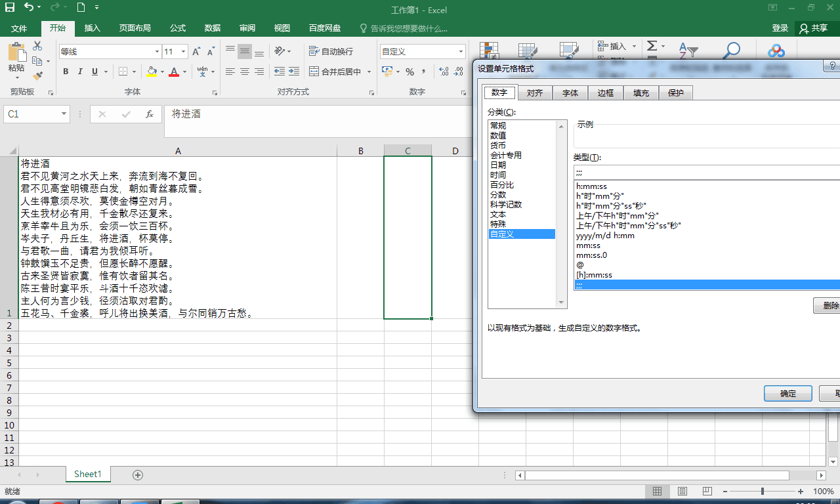Image resolution: width=840 pixels, height=504 pixels.
Task: Open the File (文件) tab
Action: tap(19, 28)
